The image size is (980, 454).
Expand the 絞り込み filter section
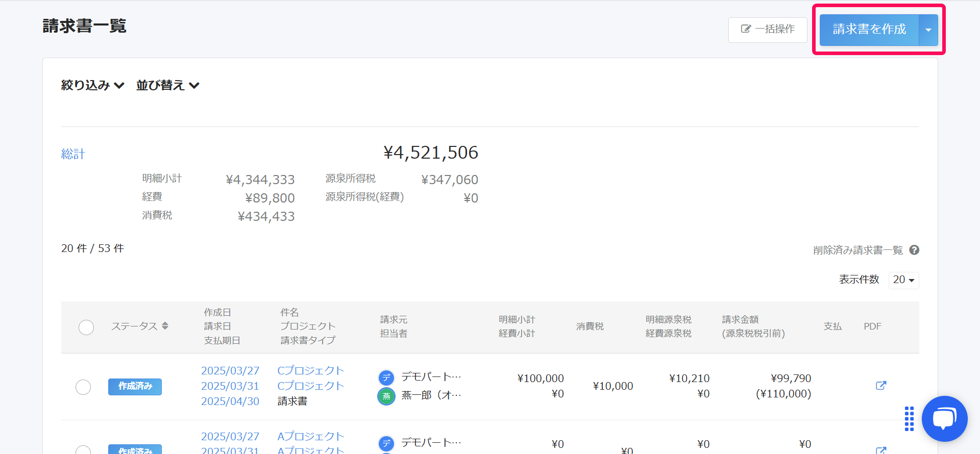pyautogui.click(x=92, y=85)
